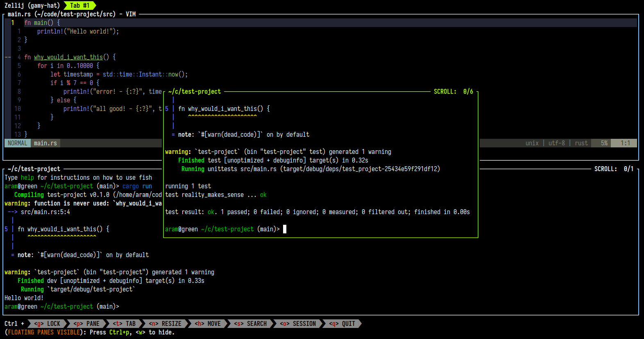The image size is (644, 339).
Task: Click the TAB mode item in status bar
Action: pos(124,323)
